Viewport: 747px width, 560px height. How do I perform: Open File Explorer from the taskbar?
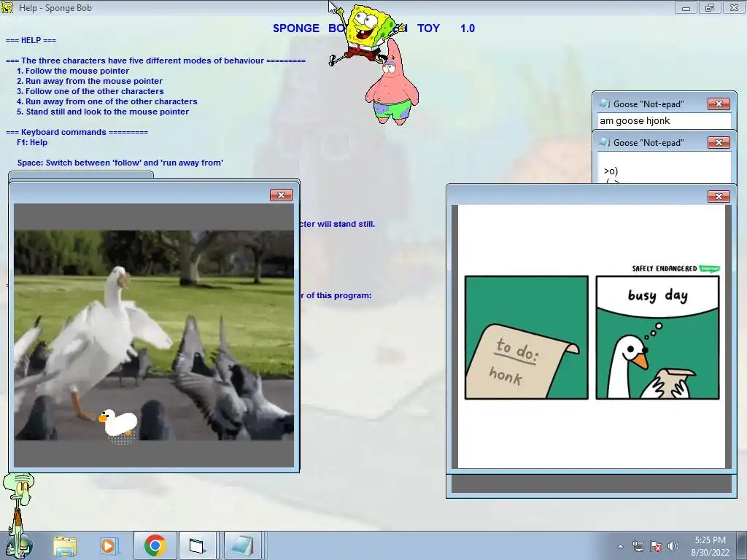pyautogui.click(x=65, y=545)
